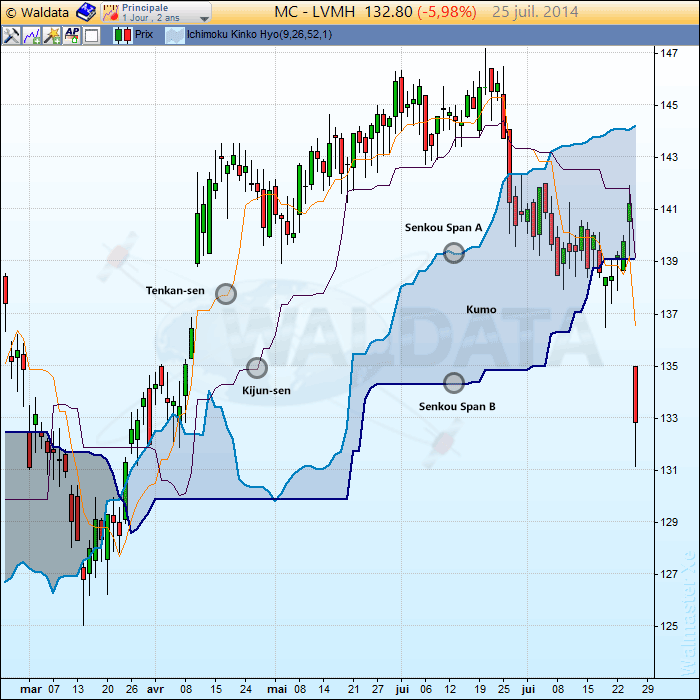Click the Prix candlestick legend icon

(x=123, y=35)
